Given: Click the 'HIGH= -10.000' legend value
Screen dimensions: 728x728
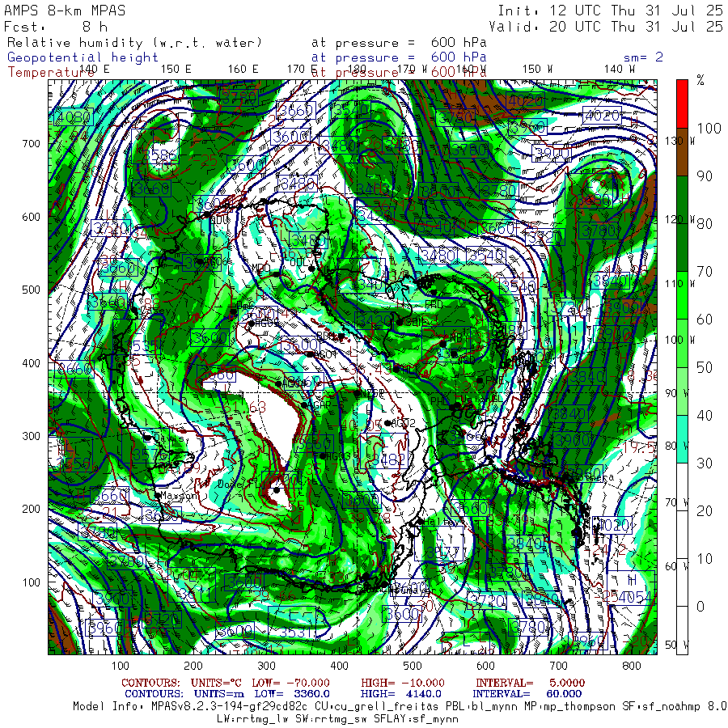Looking at the screenshot, I should coord(403,683).
